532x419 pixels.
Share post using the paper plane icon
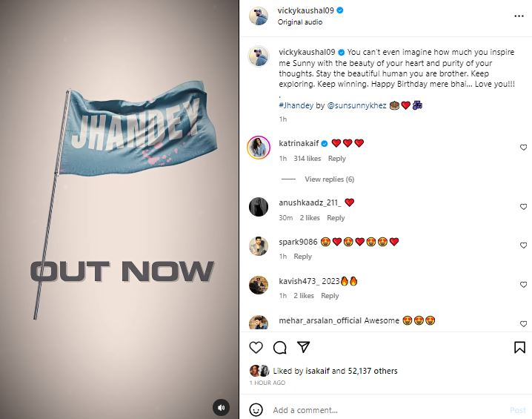(303, 346)
